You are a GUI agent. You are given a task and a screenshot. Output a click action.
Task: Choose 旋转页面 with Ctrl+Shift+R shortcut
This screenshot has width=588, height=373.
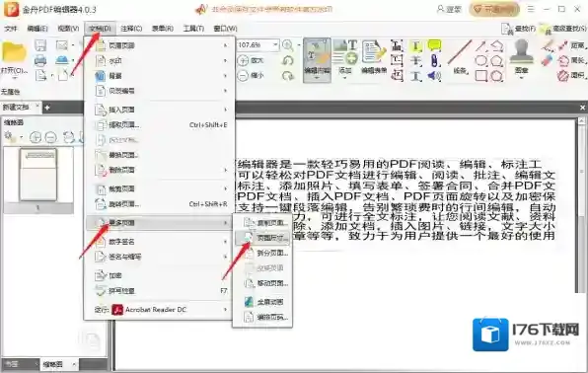(x=160, y=204)
